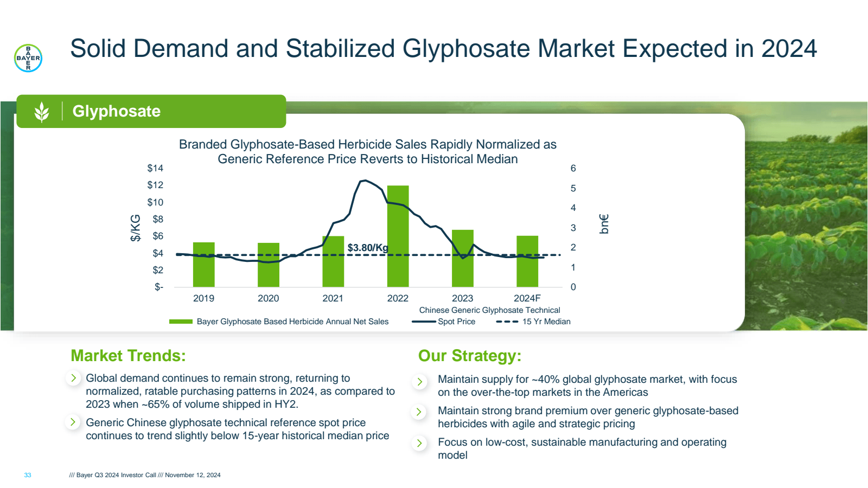This screenshot has width=868, height=488.
Task: Click the 'Our Strategy:' heading
Action: point(470,356)
